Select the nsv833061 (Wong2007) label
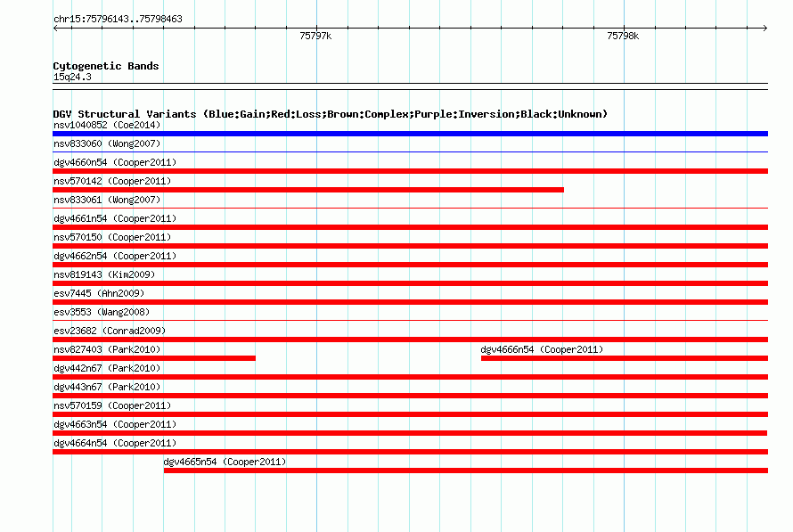 [107, 200]
